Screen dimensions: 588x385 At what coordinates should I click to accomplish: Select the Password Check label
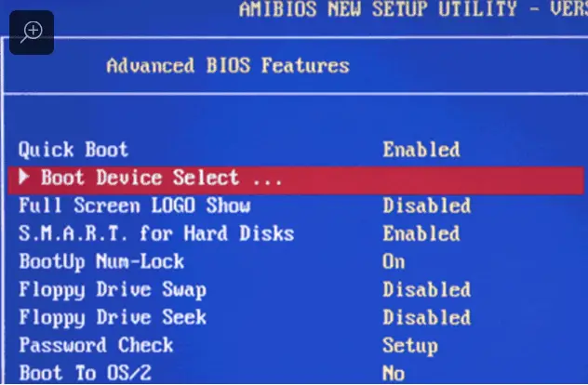pos(96,345)
